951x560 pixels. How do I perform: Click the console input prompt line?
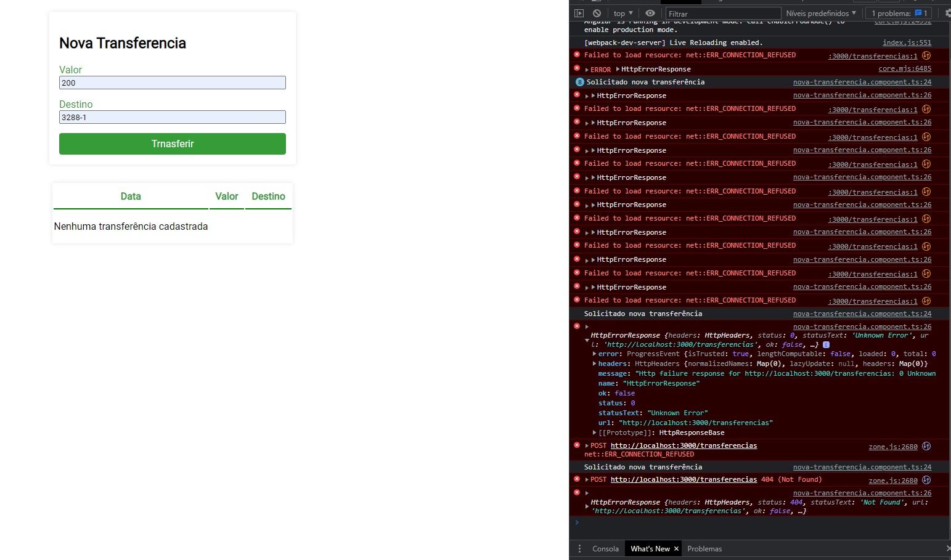click(759, 522)
